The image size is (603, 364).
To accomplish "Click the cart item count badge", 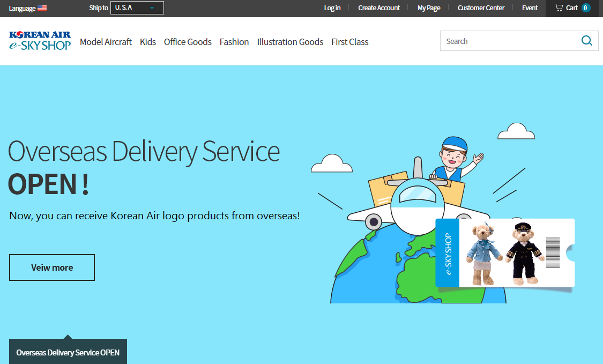I will (x=586, y=8).
